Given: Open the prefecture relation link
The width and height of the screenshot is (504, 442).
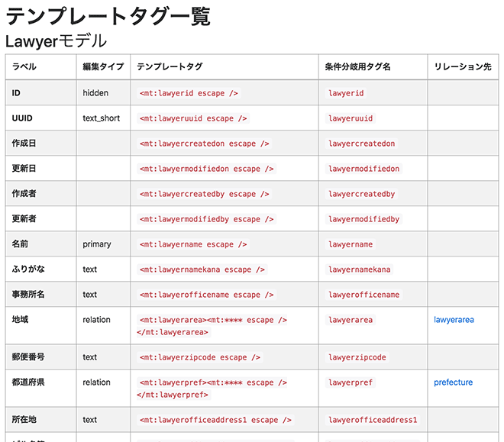Looking at the screenshot, I should (x=453, y=382).
